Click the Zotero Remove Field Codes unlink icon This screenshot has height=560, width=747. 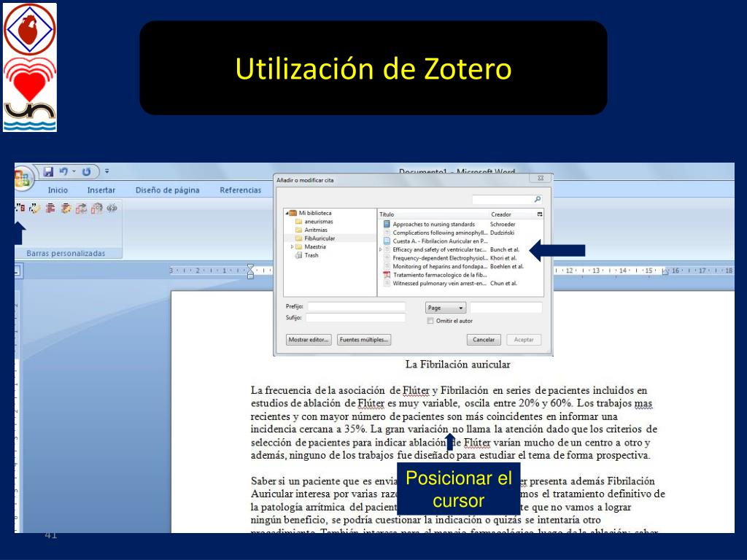click(x=112, y=208)
